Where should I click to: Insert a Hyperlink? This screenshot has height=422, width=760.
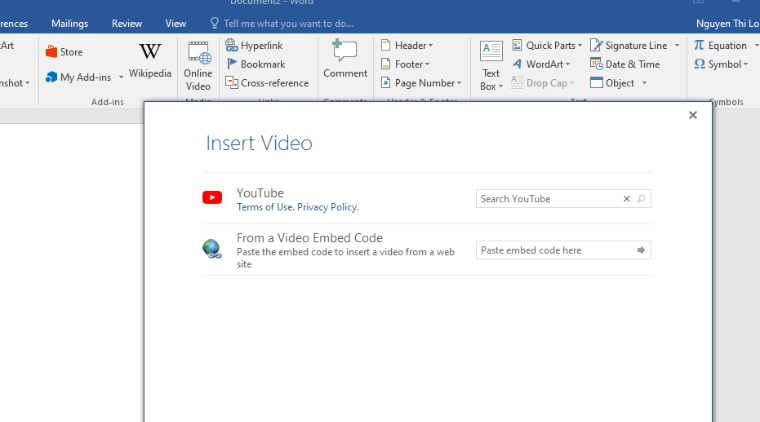254,46
